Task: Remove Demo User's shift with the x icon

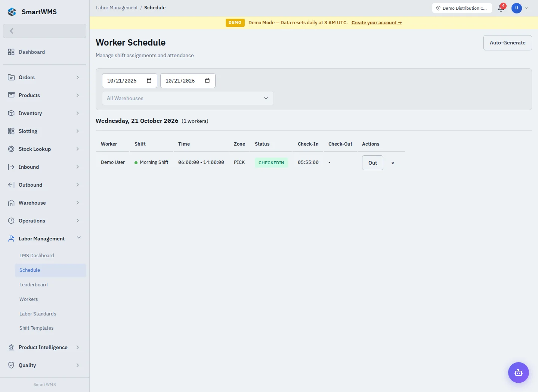Action: click(x=393, y=163)
